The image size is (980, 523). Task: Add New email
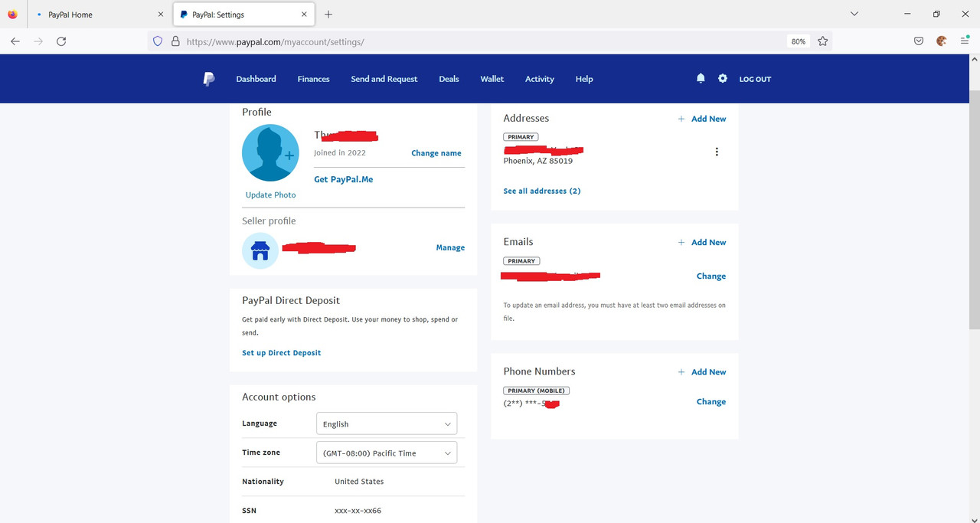(x=702, y=242)
